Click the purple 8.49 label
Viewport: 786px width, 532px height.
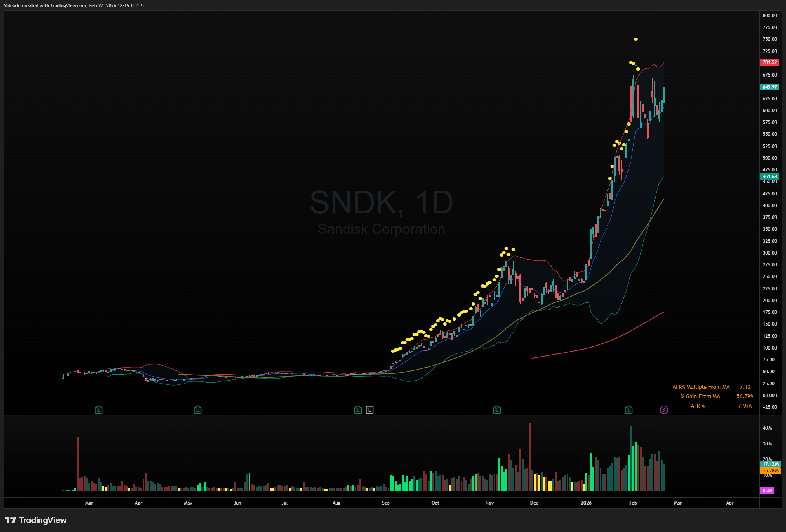[x=767, y=491]
